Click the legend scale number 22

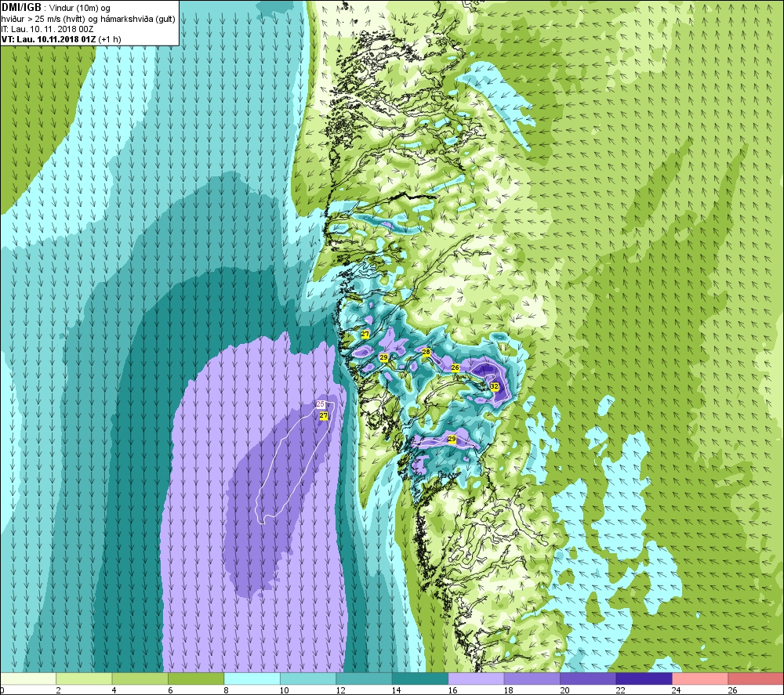[620, 690]
